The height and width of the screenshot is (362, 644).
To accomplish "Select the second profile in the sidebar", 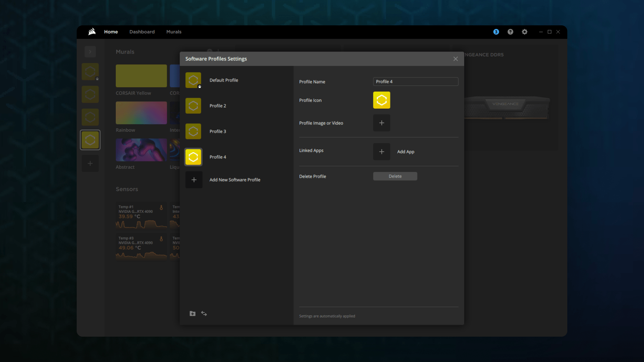I will [90, 94].
